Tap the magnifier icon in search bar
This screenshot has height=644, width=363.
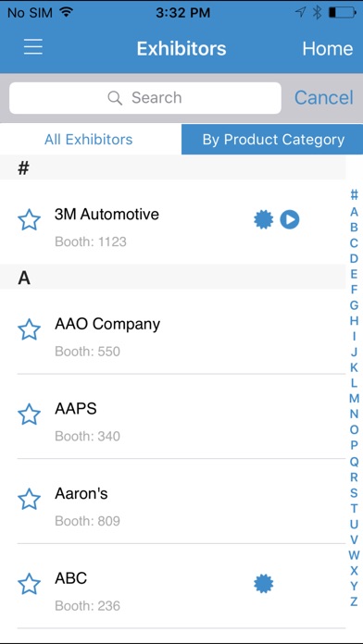[x=115, y=98]
